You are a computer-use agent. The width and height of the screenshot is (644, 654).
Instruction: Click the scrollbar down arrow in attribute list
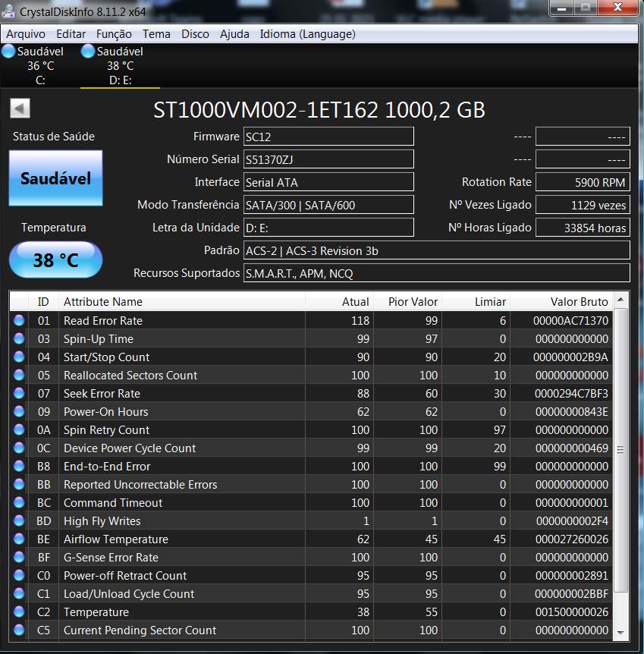click(620, 633)
